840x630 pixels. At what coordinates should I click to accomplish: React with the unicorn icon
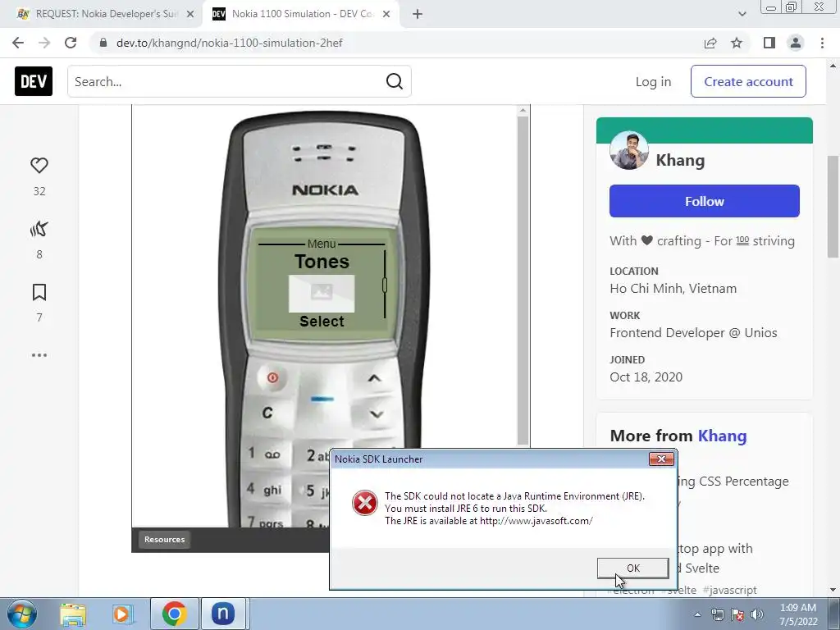click(39, 230)
